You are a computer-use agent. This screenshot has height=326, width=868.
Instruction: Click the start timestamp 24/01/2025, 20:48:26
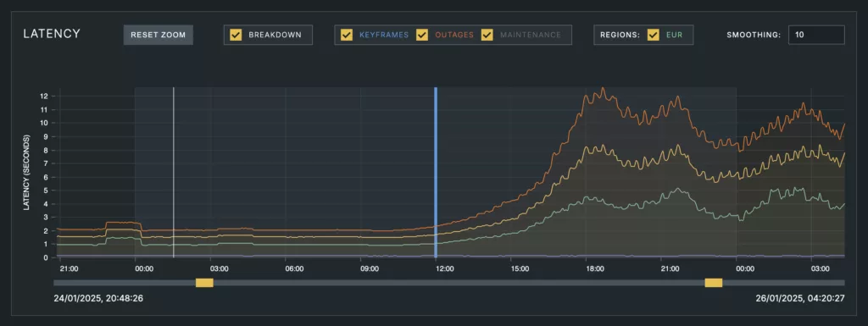click(x=98, y=298)
